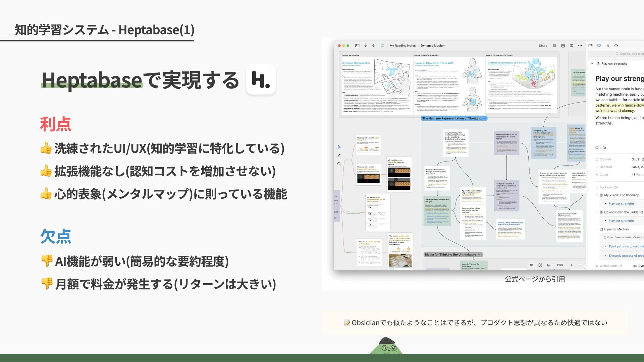Click the zoom in plus button

tap(572, 265)
